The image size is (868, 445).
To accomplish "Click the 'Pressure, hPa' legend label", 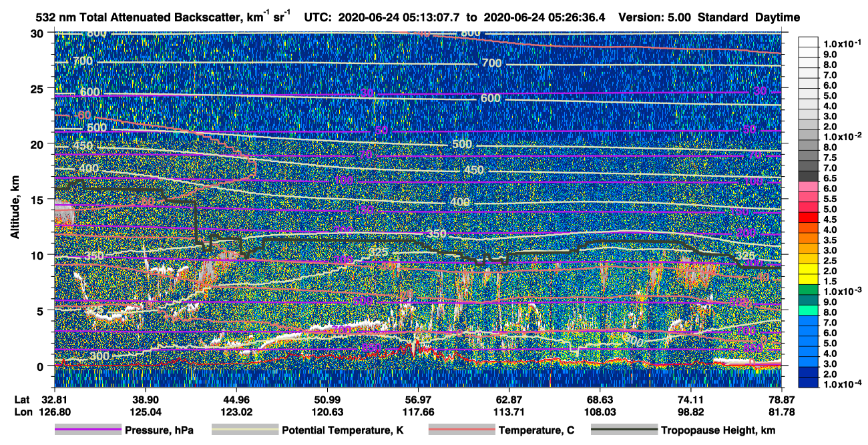I will [159, 430].
